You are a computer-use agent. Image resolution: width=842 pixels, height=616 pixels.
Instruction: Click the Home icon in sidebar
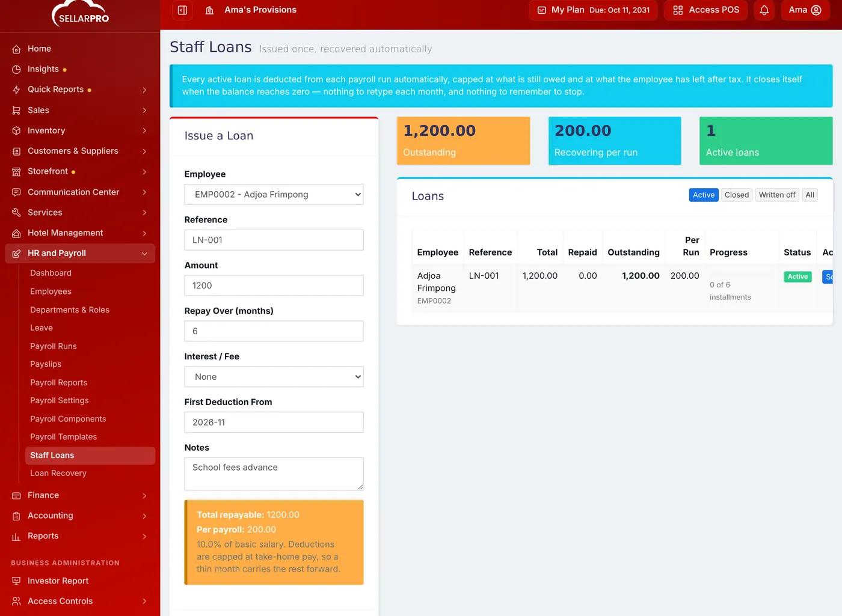point(16,49)
